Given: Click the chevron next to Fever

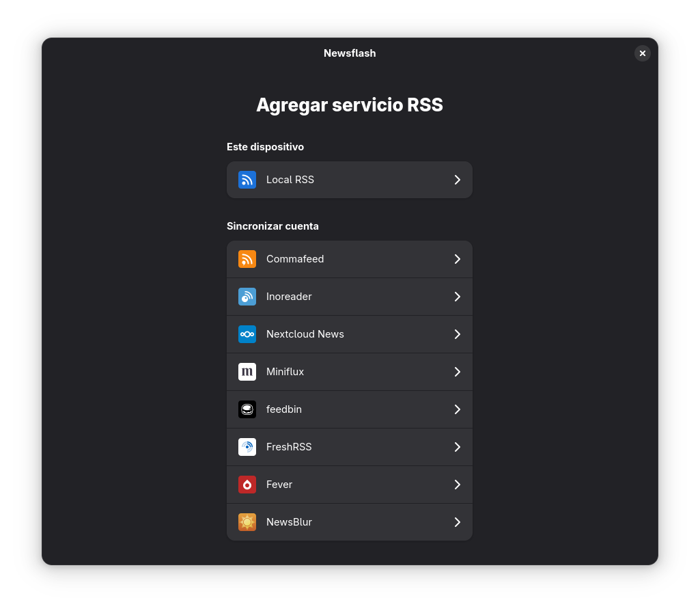Looking at the screenshot, I should click(x=457, y=485).
